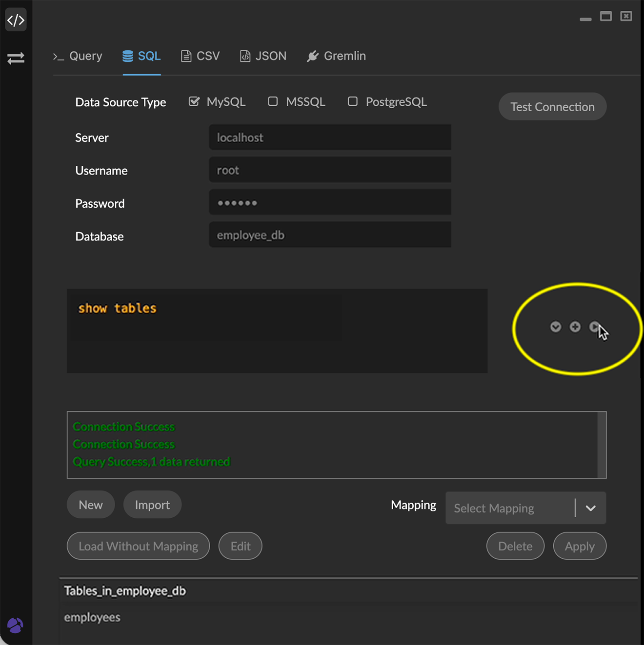Viewport: 644px width, 645px height.
Task: Uncheck the MySQL data source checkbox
Action: (194, 101)
